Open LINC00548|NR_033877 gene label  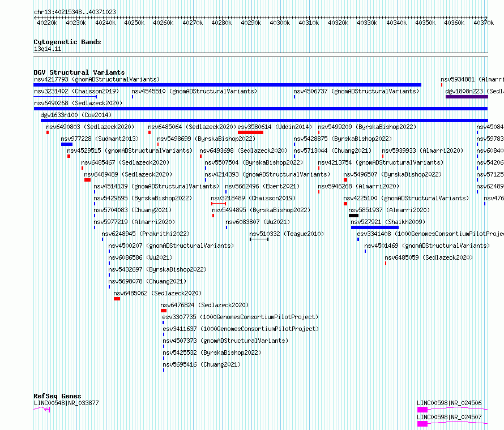pos(66,403)
